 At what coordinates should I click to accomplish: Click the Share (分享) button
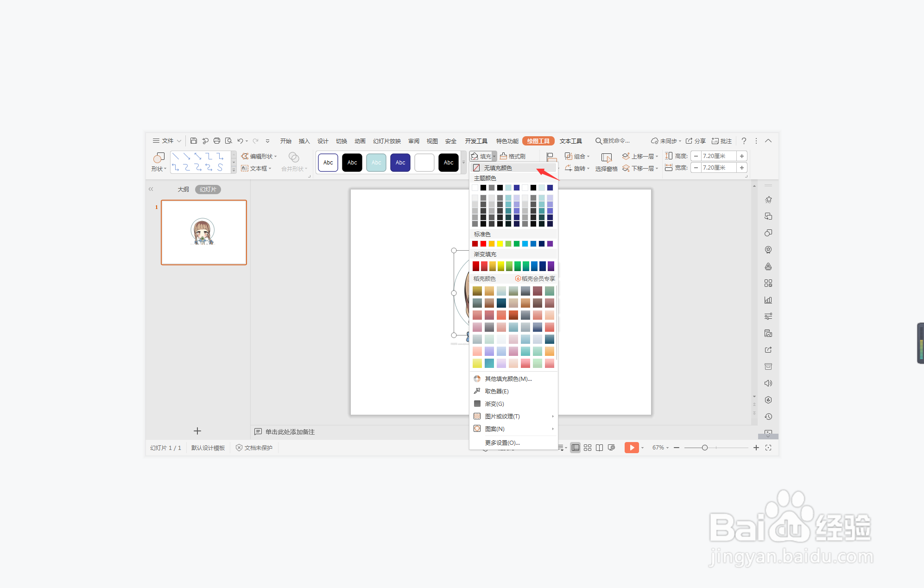[696, 141]
